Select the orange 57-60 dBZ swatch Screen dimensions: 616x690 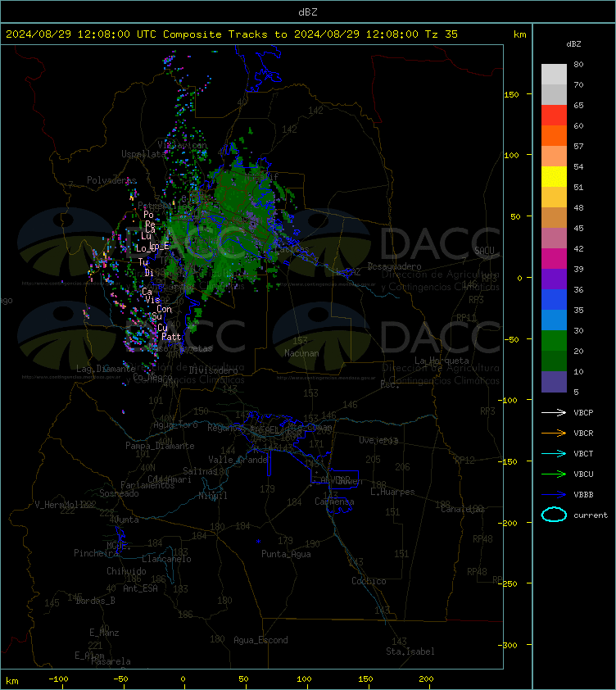tap(554, 135)
